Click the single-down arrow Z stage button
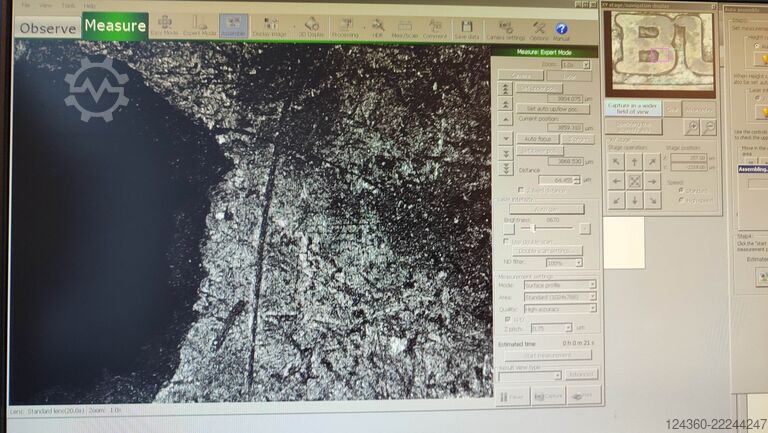The width and height of the screenshot is (768, 433). 505,139
